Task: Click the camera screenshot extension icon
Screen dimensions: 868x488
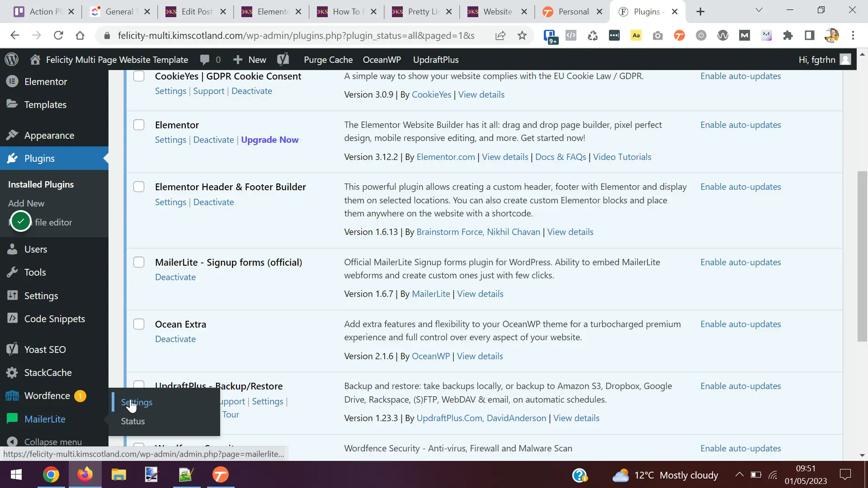Action: (x=658, y=35)
